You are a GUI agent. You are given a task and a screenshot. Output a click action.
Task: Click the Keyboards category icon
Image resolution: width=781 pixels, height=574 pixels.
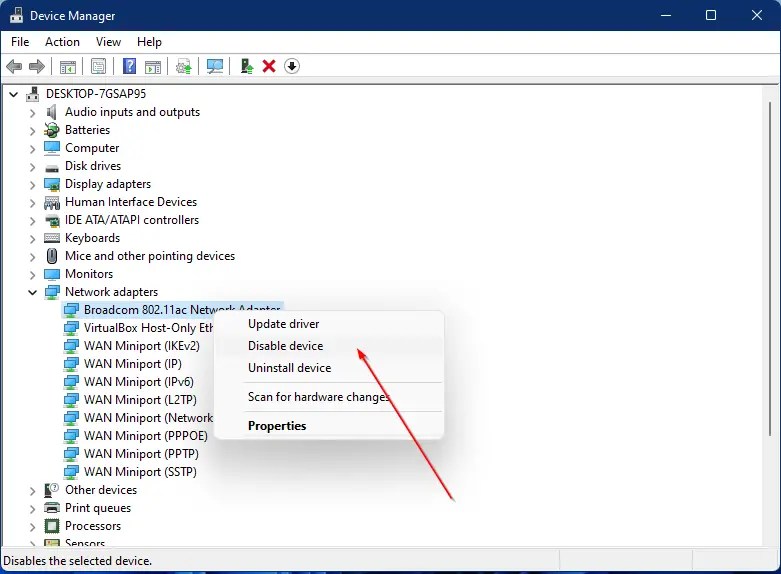click(x=52, y=238)
